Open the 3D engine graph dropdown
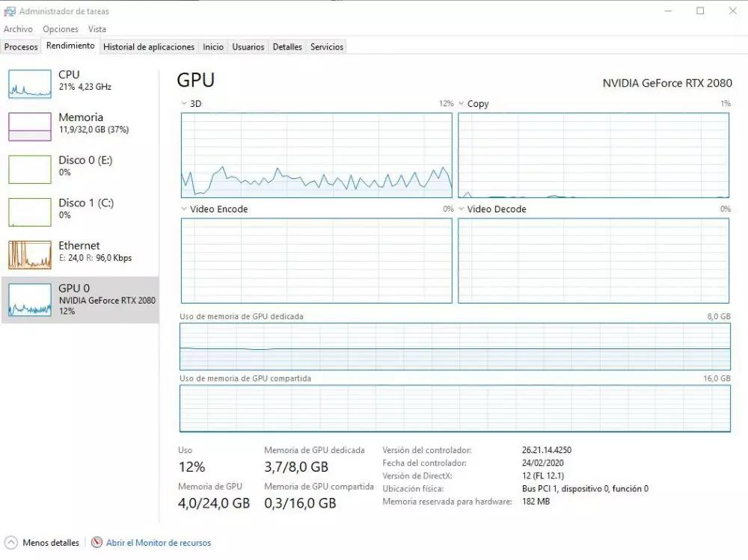 [185, 104]
